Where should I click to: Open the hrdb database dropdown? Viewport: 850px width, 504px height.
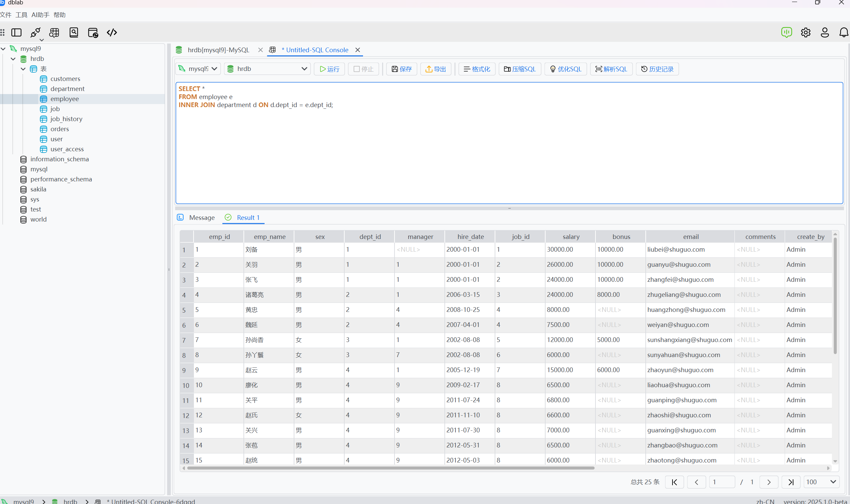pyautogui.click(x=267, y=69)
